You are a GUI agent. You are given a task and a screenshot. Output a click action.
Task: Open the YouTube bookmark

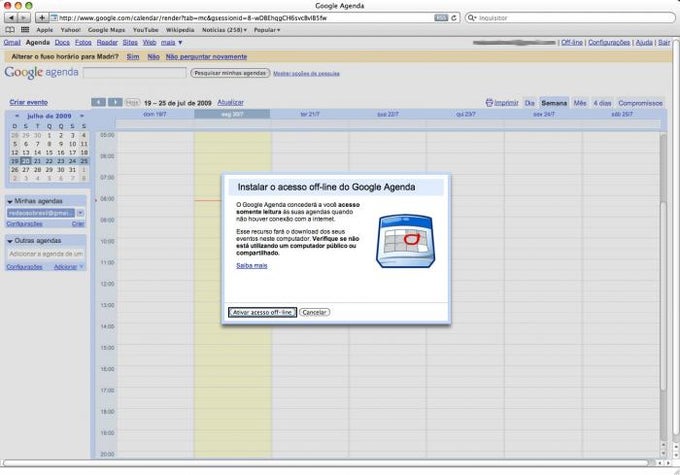click(145, 30)
